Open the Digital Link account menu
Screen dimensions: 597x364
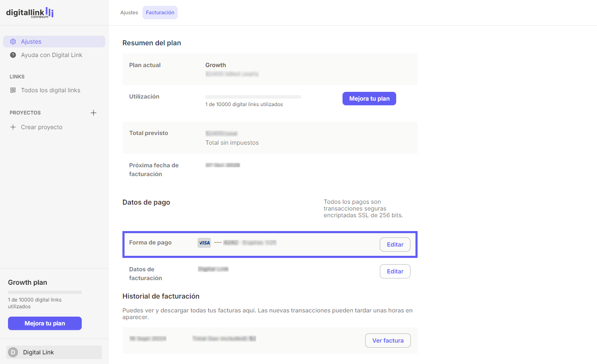click(54, 352)
